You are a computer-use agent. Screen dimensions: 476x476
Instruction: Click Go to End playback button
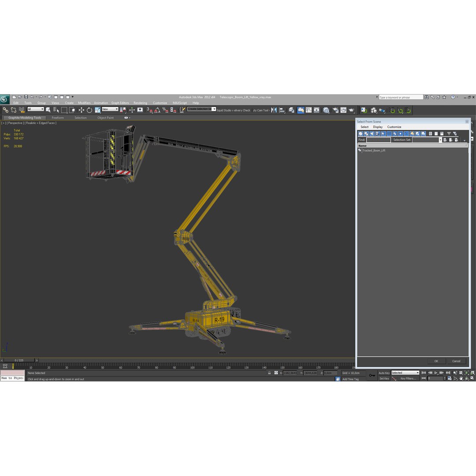coord(448,372)
